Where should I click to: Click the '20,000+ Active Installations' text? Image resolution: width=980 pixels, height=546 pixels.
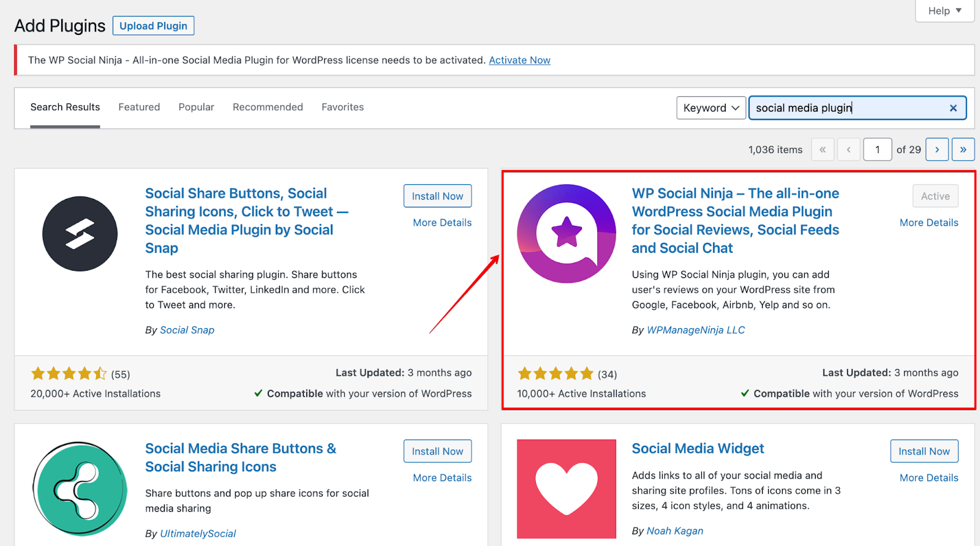96,394
